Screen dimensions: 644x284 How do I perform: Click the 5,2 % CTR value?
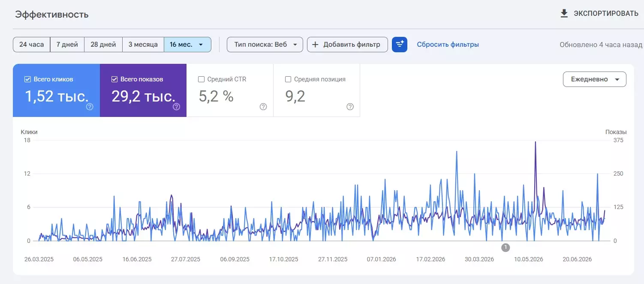pyautogui.click(x=216, y=96)
